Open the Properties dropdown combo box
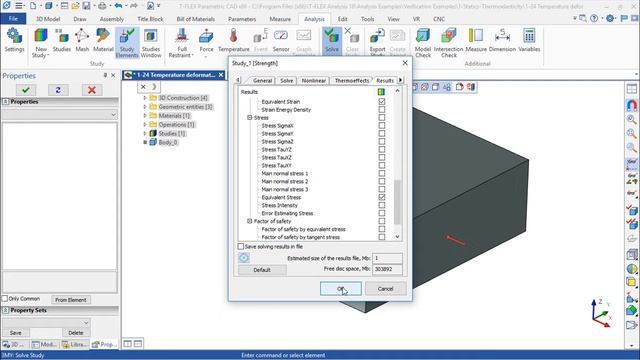 click(60, 115)
